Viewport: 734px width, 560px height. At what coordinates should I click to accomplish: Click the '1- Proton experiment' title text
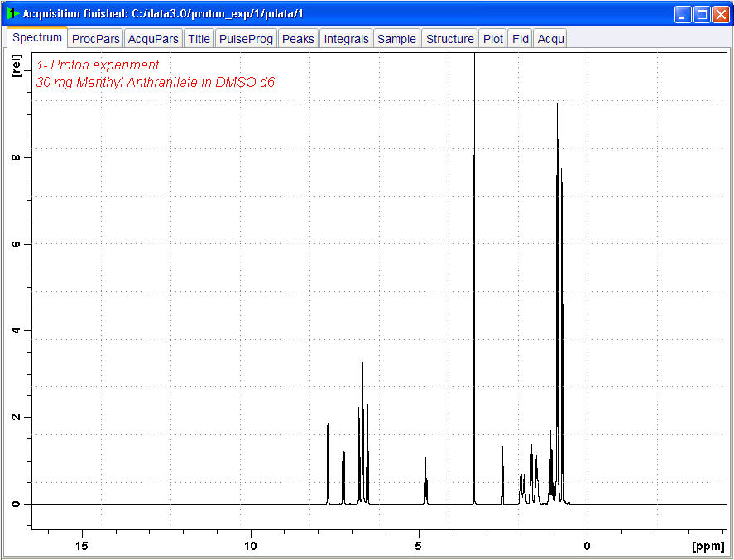(98, 65)
